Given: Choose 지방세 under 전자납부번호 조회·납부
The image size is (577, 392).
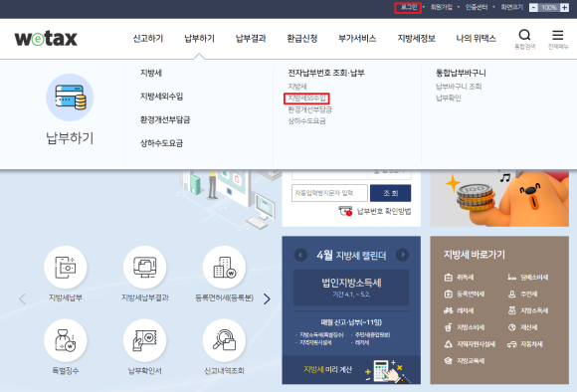Looking at the screenshot, I should pos(297,87).
